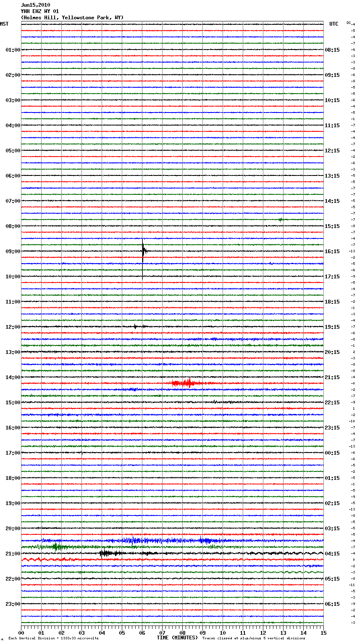The image size is (357, 644).
Task: Click the 19:15 UTC time label
Action: tap(332, 327)
